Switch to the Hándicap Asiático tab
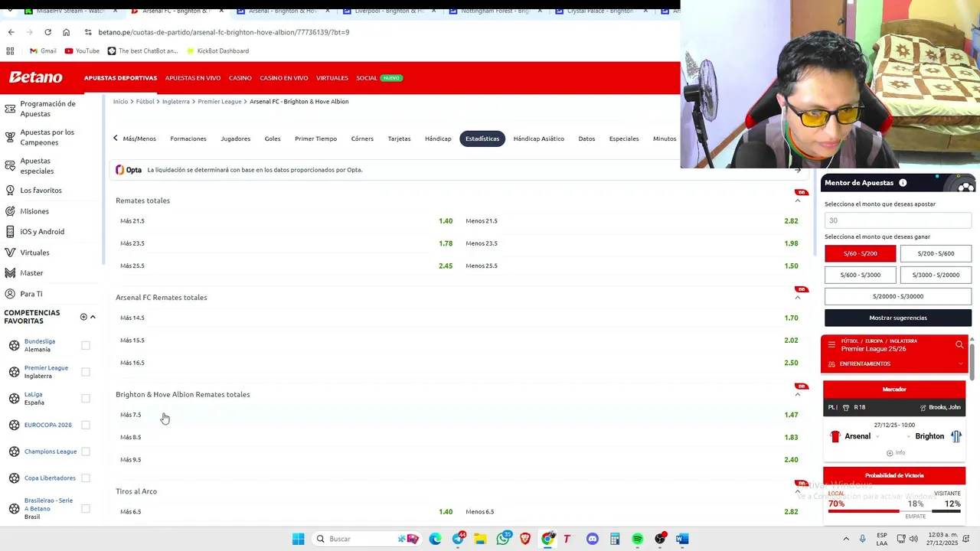The image size is (980, 551). point(538,139)
